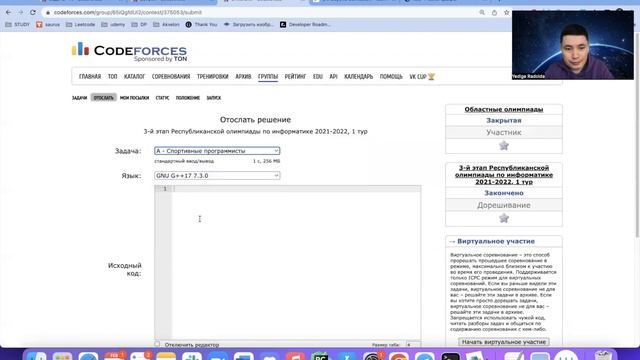This screenshot has width=640, height=360.
Task: Click the Дорешивание text in sidebar
Action: click(x=504, y=205)
